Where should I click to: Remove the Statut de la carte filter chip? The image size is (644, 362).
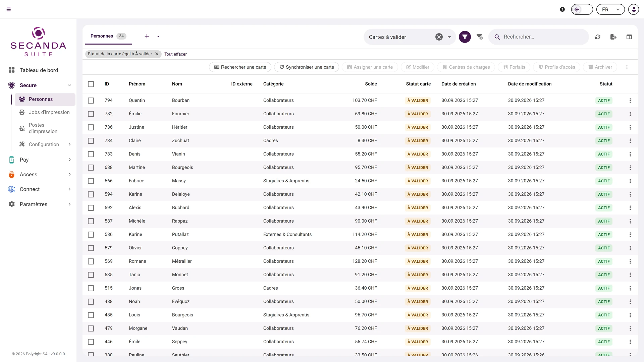click(x=157, y=54)
